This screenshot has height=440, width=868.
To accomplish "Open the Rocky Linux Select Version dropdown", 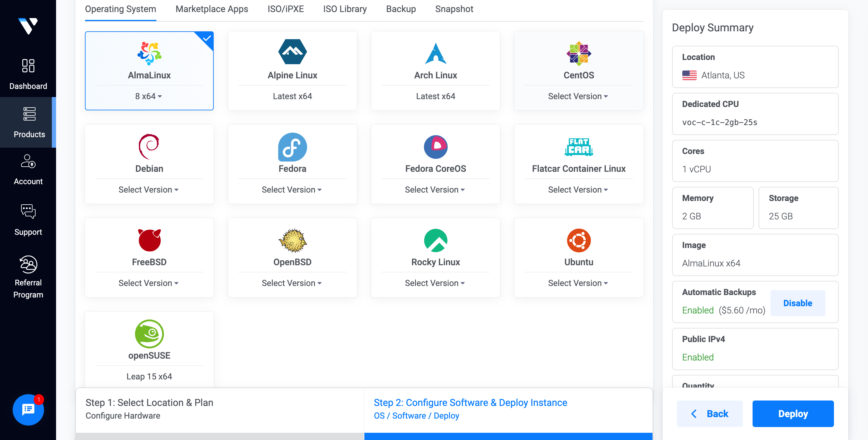I will [435, 283].
